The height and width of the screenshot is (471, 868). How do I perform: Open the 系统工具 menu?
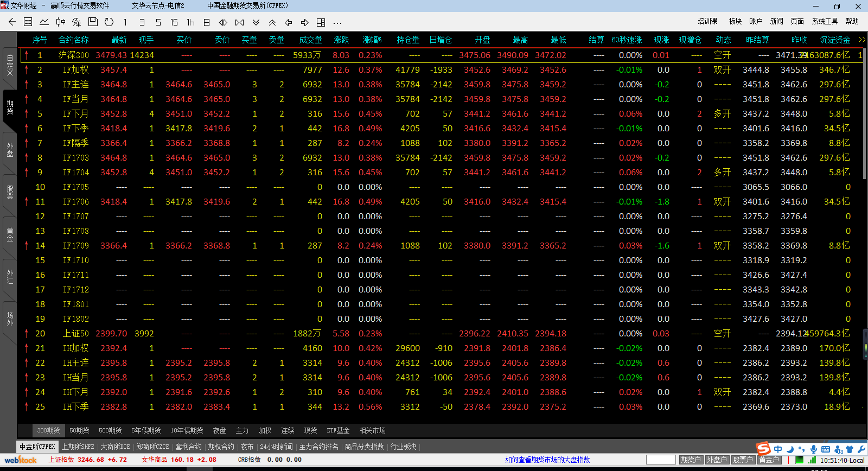(825, 21)
